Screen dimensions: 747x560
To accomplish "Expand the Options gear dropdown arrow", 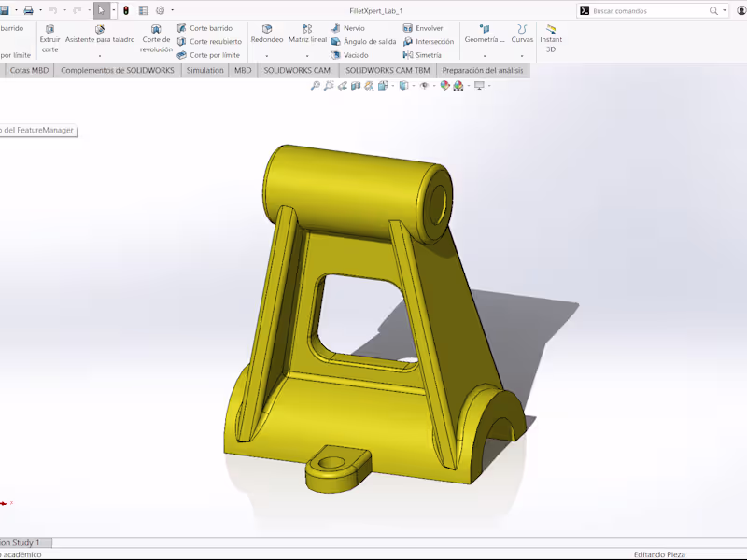I will [x=172, y=10].
